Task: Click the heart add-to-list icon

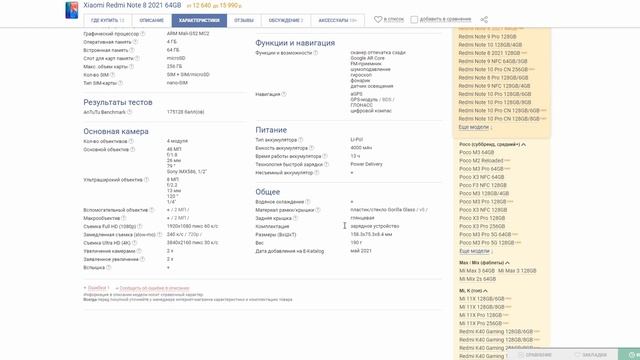Action: tap(378, 19)
